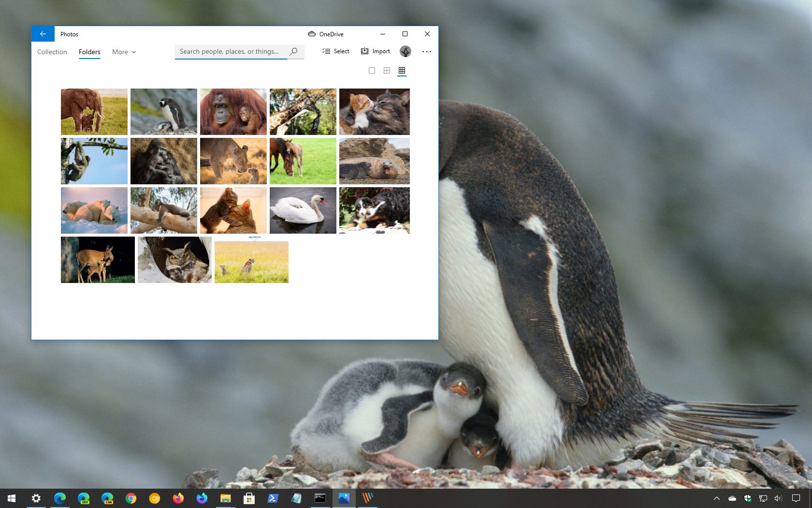Screen dimensions: 812x508
Task: Click the OneDrive label in title bar
Action: (331, 34)
